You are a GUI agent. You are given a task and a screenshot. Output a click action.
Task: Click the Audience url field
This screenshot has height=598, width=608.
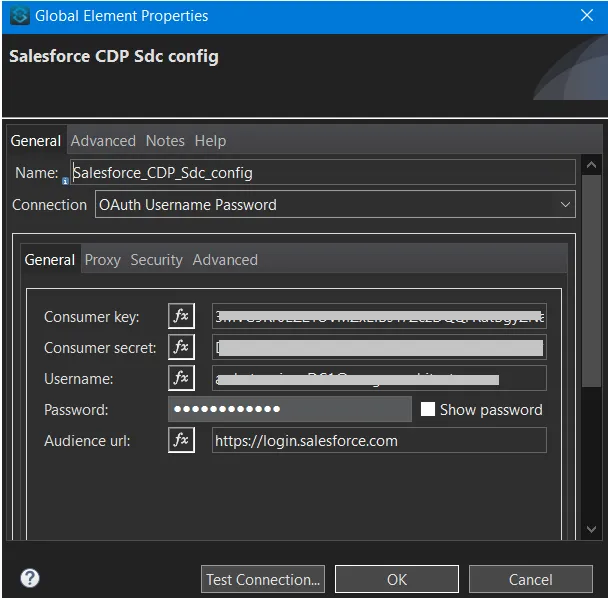(x=379, y=440)
